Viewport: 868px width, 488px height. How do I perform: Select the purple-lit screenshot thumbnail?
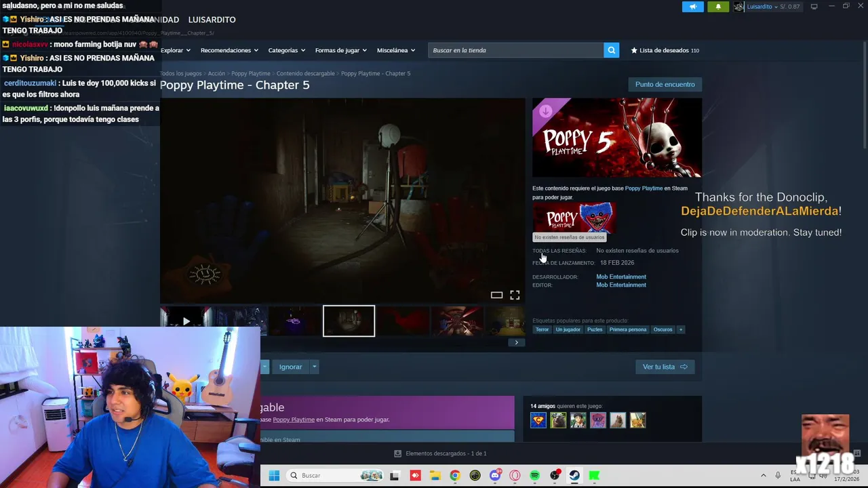(294, 321)
